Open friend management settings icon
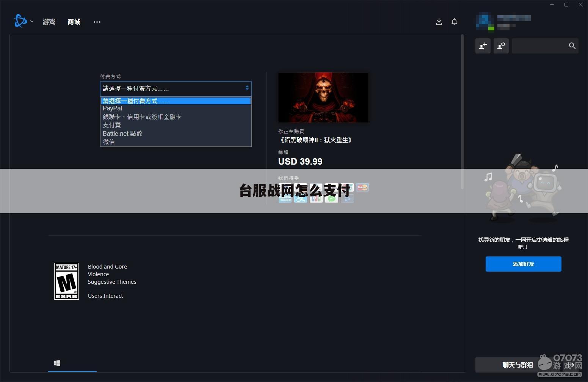 [501, 46]
